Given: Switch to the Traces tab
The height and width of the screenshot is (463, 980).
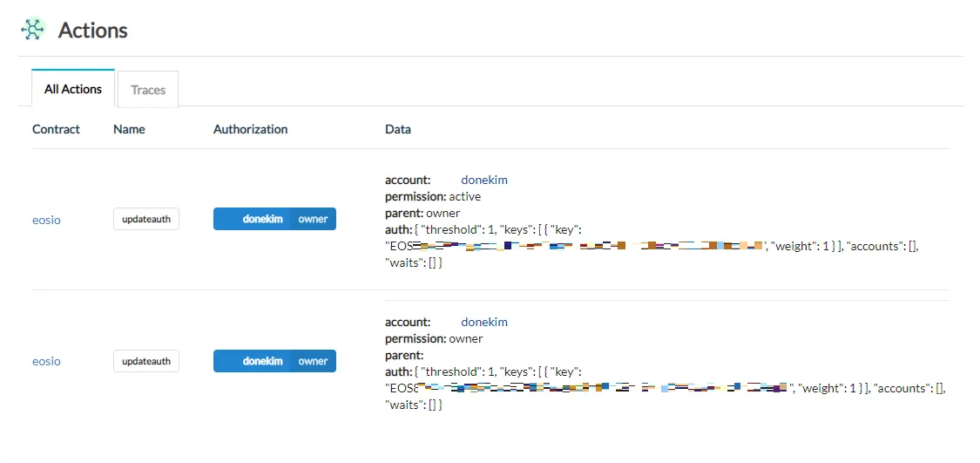Looking at the screenshot, I should coord(148,90).
